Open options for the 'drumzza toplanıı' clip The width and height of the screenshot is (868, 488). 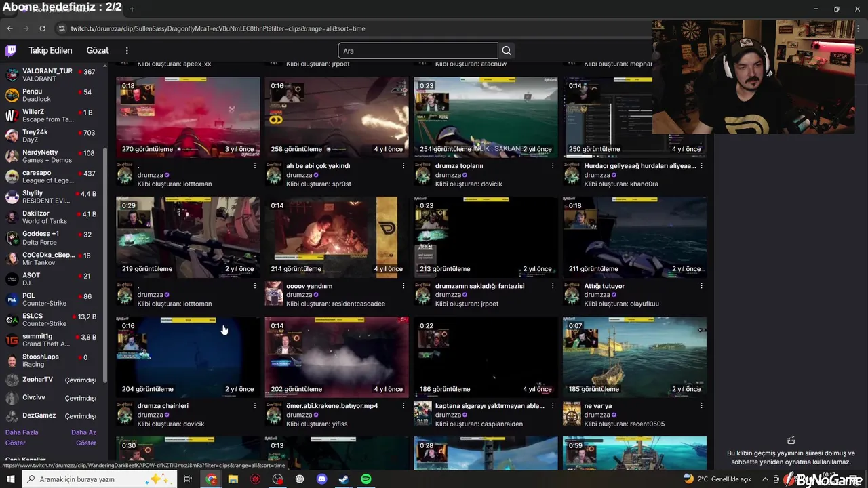pyautogui.click(x=553, y=166)
